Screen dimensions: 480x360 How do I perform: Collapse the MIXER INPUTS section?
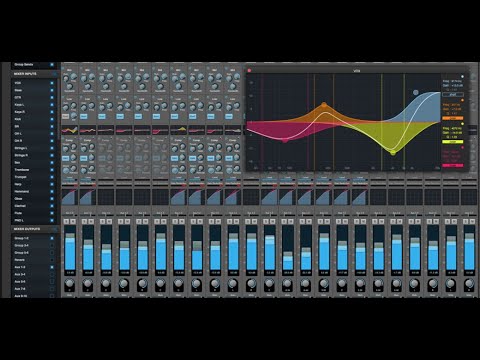coord(55,74)
